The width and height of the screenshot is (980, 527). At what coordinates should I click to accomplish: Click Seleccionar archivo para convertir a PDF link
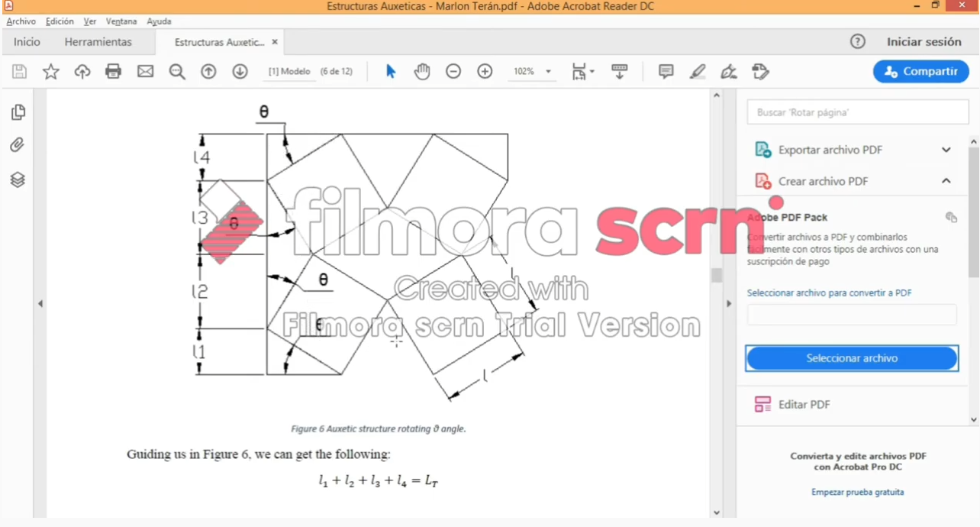(x=829, y=293)
